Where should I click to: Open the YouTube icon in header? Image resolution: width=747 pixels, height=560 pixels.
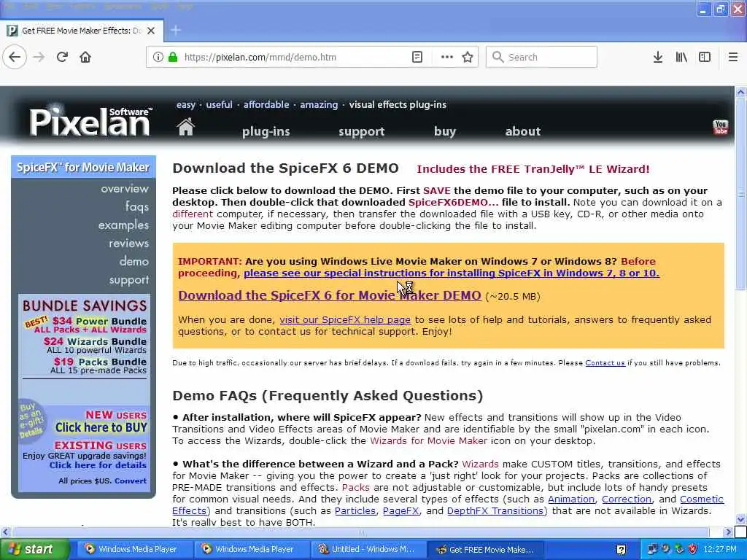click(x=720, y=127)
